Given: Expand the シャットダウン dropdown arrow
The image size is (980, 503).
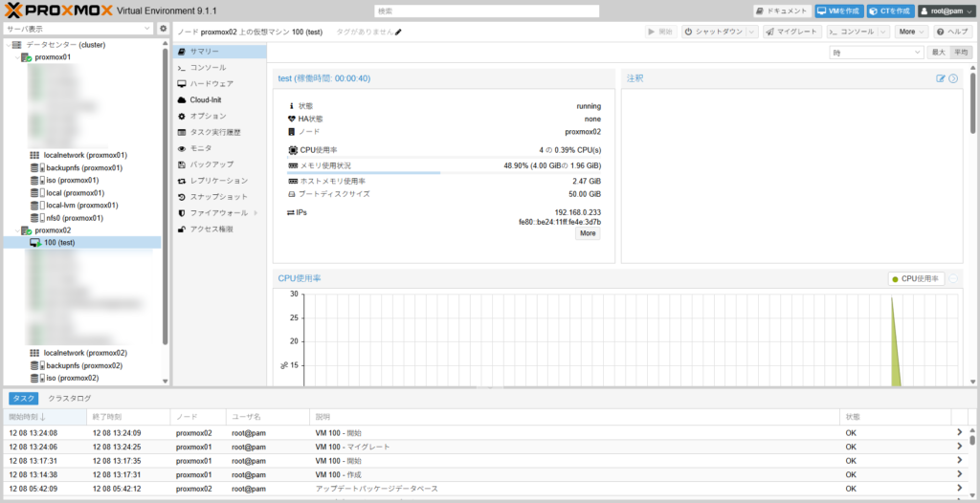Looking at the screenshot, I should pyautogui.click(x=751, y=32).
